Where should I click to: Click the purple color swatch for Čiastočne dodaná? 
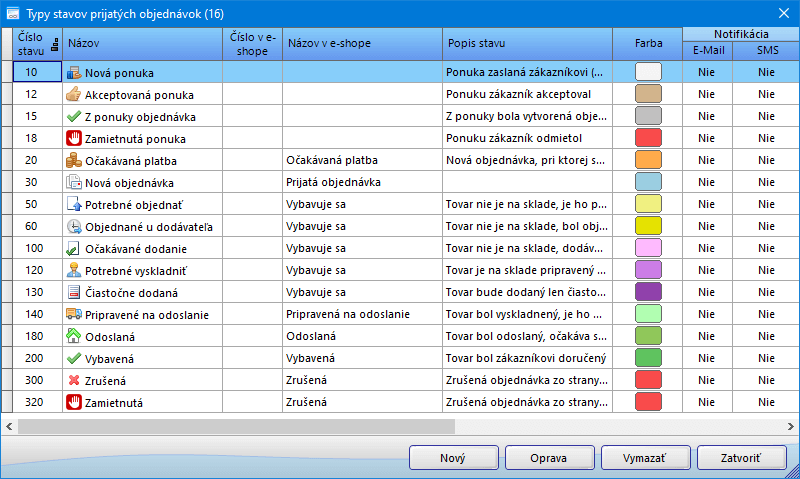(x=648, y=292)
